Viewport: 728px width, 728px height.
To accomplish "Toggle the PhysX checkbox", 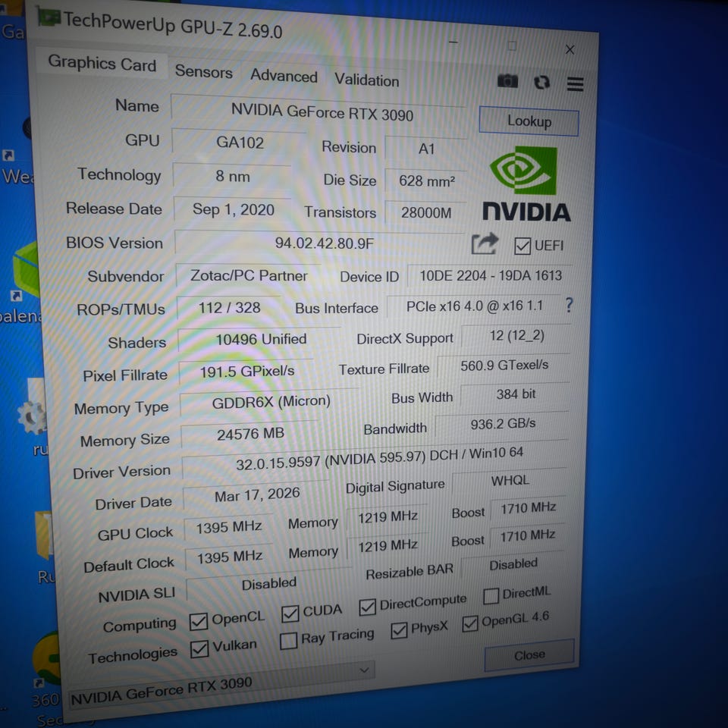I will [x=399, y=630].
